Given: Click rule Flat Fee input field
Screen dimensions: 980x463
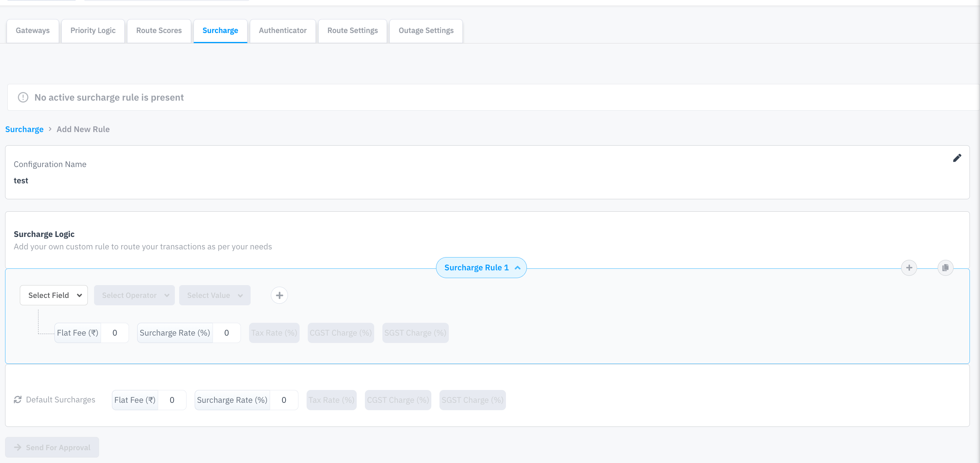Looking at the screenshot, I should [115, 333].
